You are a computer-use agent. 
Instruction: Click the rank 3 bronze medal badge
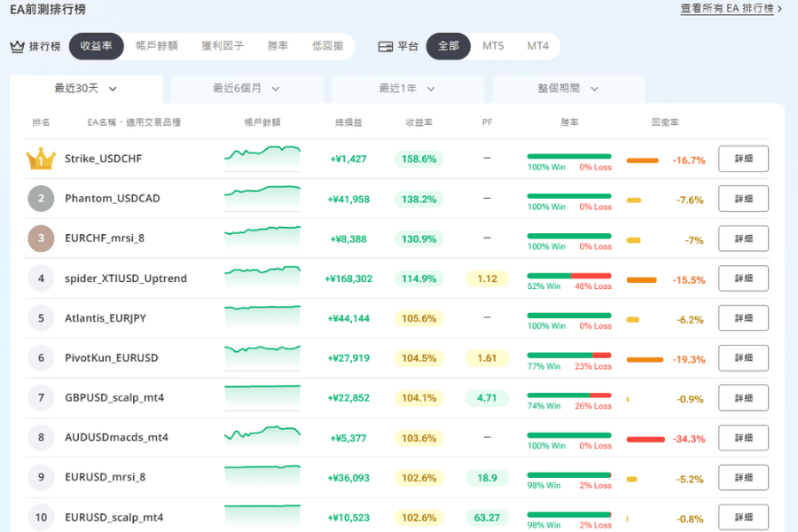coord(41,239)
